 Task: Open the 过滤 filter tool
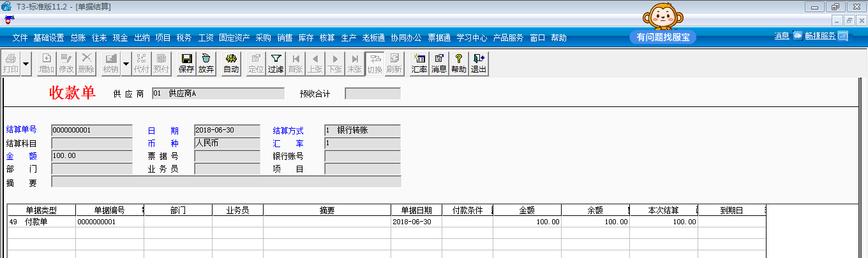(x=276, y=64)
